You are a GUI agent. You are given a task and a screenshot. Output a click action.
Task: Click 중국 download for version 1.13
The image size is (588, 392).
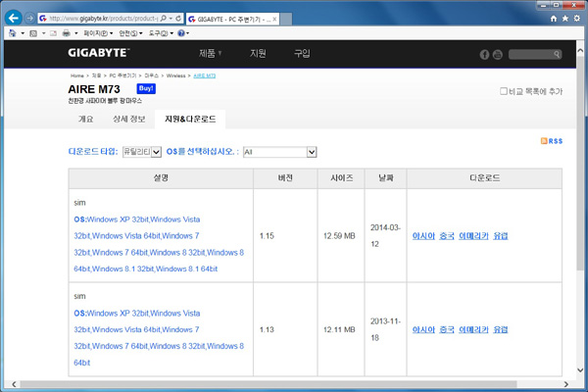447,329
